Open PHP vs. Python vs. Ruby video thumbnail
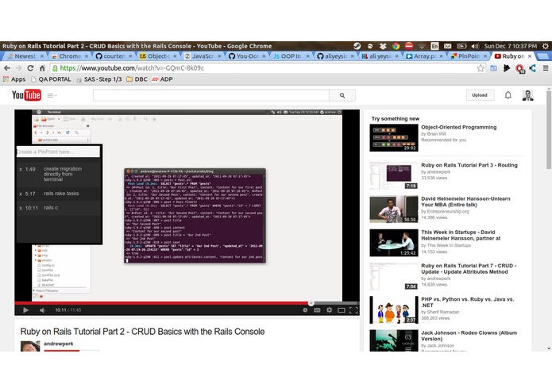Screen dimensions: 552x392 coord(394,309)
